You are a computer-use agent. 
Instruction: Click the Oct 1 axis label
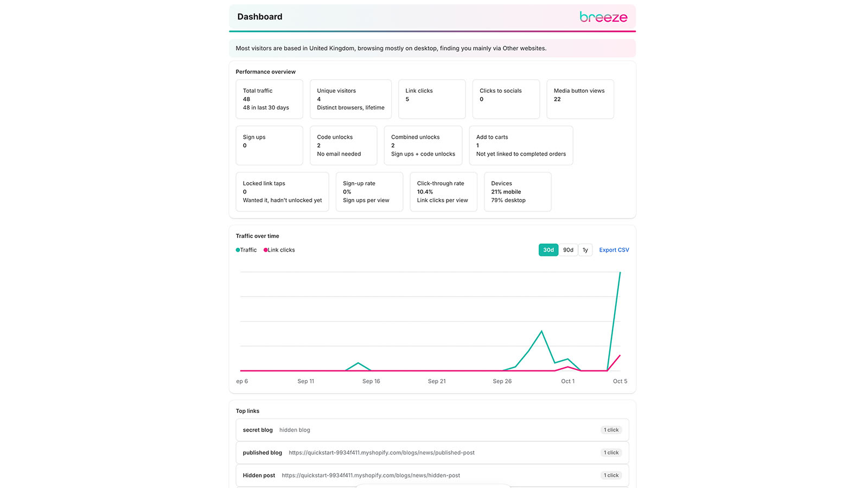pyautogui.click(x=567, y=381)
